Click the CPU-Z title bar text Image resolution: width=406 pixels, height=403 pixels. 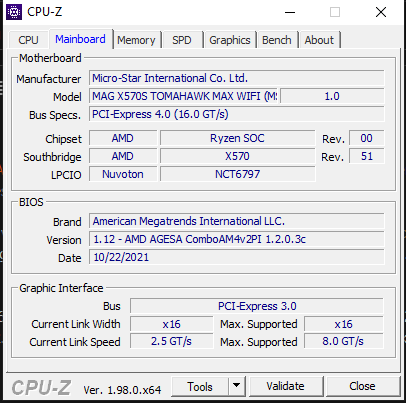pos(45,12)
